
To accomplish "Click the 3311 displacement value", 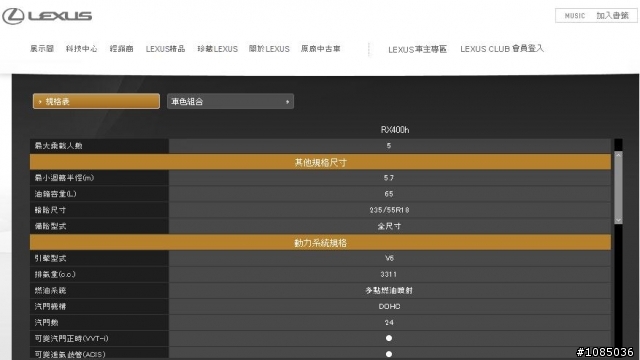I will point(389,274).
